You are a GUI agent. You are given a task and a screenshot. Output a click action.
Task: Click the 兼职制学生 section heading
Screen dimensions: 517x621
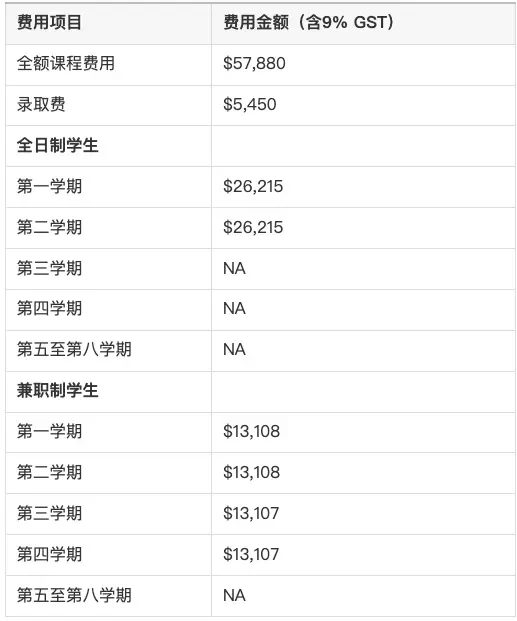click(x=57, y=391)
